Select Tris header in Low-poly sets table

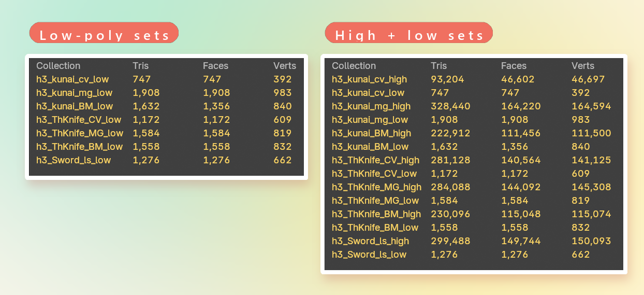tap(141, 66)
